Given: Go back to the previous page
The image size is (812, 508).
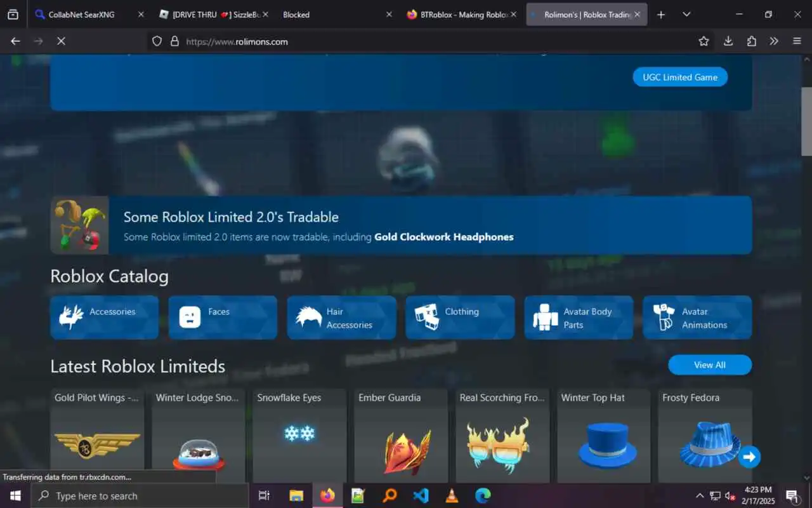Looking at the screenshot, I should click(16, 41).
